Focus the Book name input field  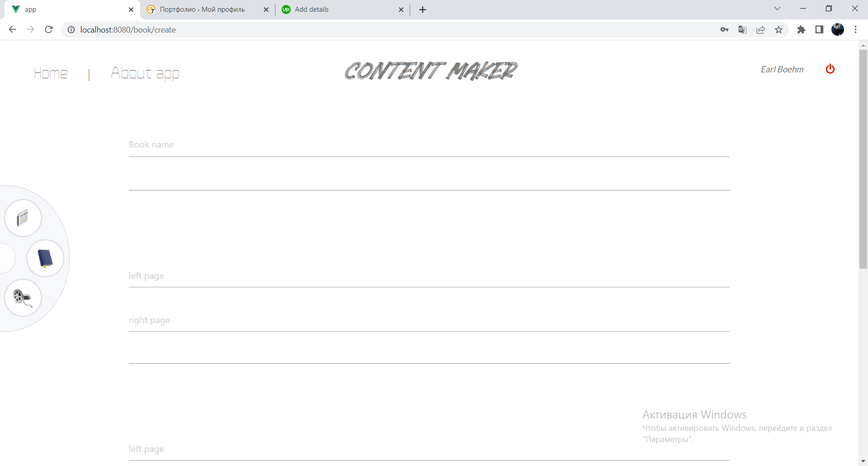click(429, 145)
